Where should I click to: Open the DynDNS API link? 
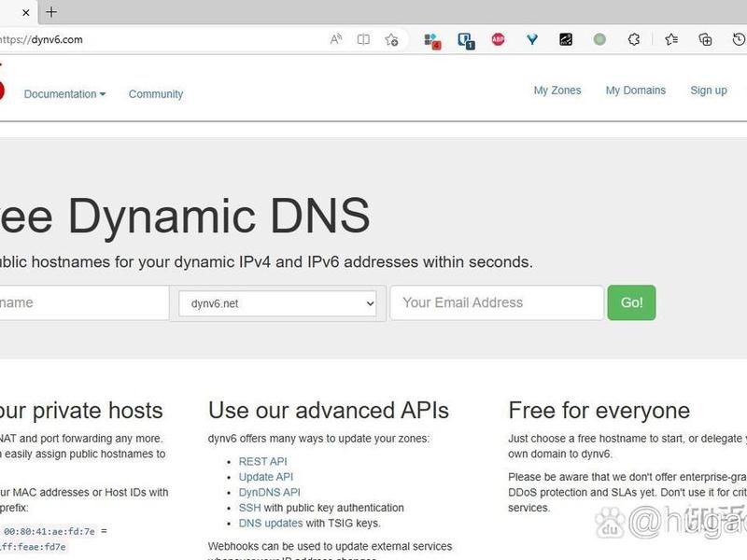pos(269,493)
